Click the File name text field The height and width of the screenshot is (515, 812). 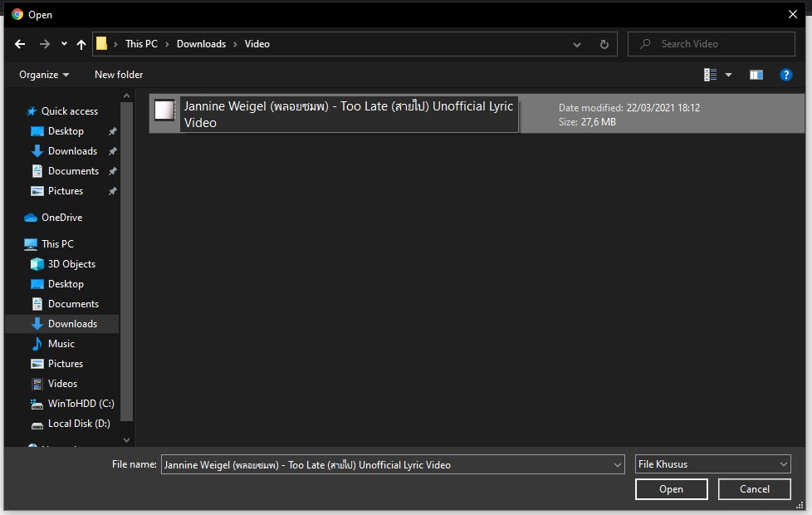point(387,464)
